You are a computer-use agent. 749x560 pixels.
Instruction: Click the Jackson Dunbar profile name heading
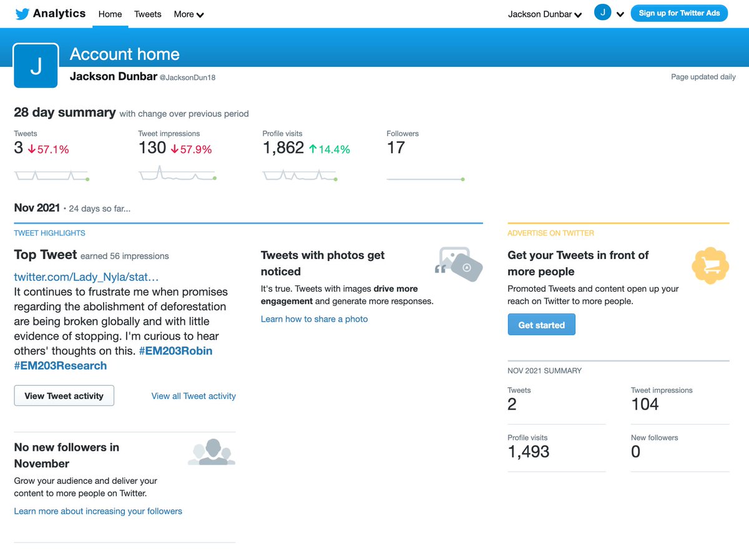113,76
